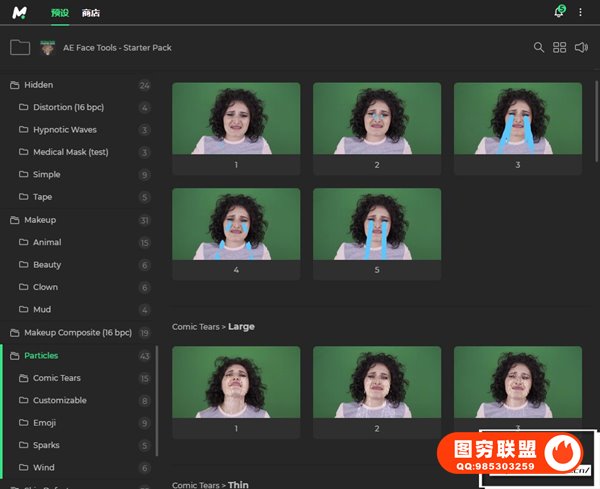
Task: Switch to the 预设 tab
Action: (x=60, y=12)
